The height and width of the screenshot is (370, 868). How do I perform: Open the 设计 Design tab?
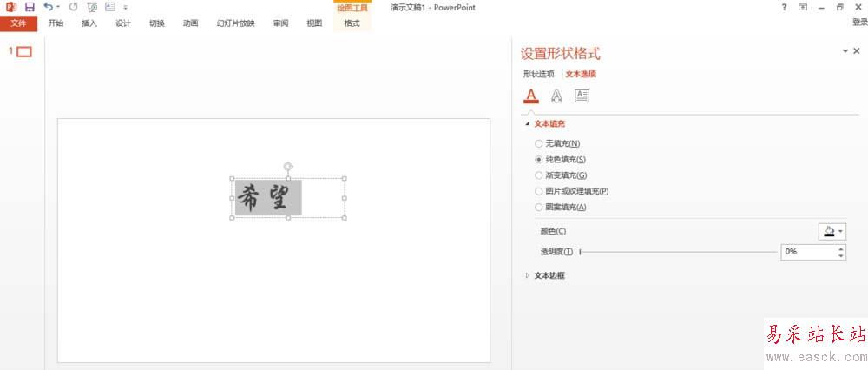(x=123, y=23)
